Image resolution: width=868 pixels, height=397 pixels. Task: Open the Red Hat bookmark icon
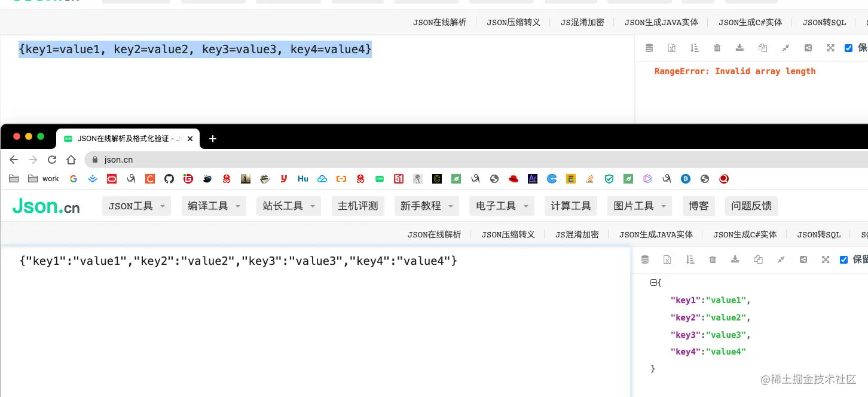pos(514,178)
